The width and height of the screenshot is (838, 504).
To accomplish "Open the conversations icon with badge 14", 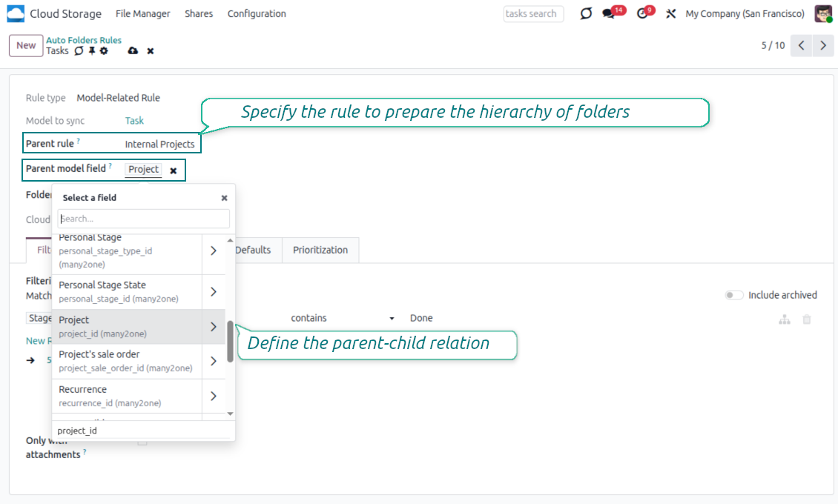I will (609, 14).
